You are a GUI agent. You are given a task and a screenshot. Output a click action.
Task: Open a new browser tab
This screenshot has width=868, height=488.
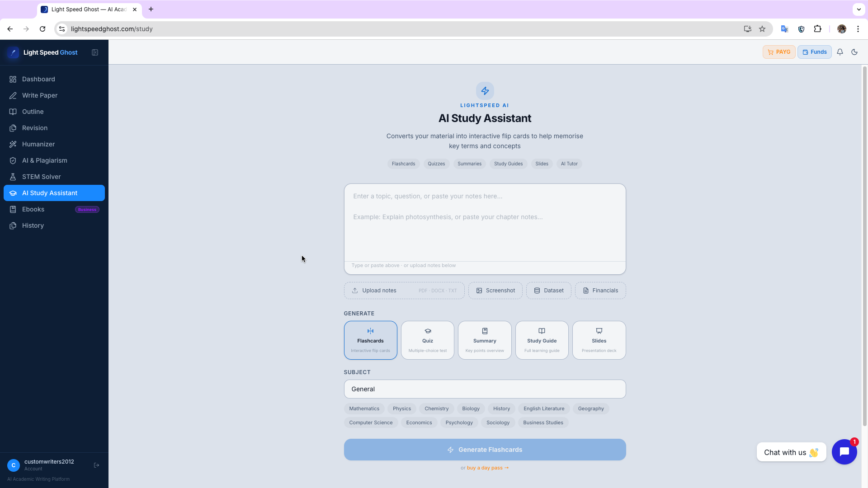click(151, 9)
